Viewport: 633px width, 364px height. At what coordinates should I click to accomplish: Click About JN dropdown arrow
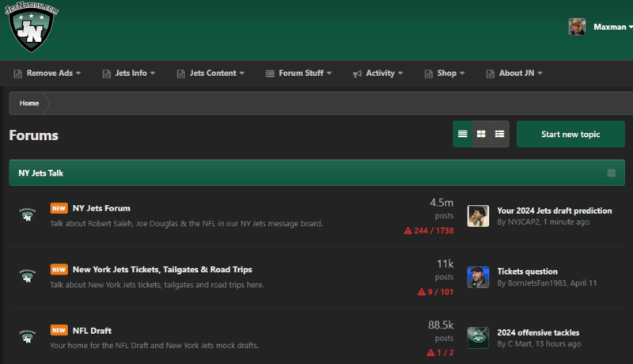coord(540,74)
